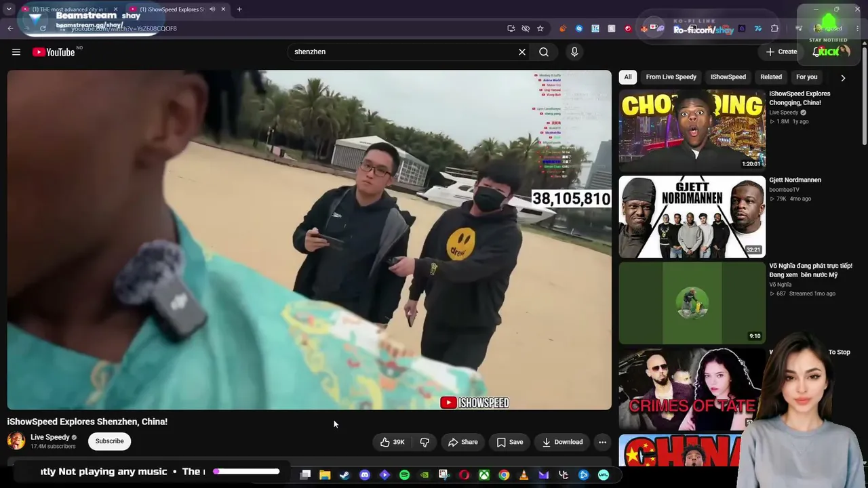Share the video

(463, 442)
